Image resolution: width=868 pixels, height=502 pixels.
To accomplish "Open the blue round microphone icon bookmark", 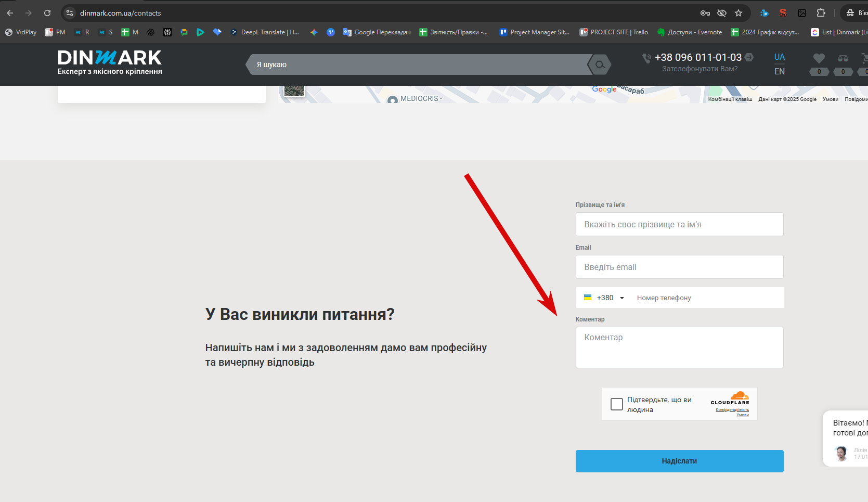I will [x=331, y=32].
